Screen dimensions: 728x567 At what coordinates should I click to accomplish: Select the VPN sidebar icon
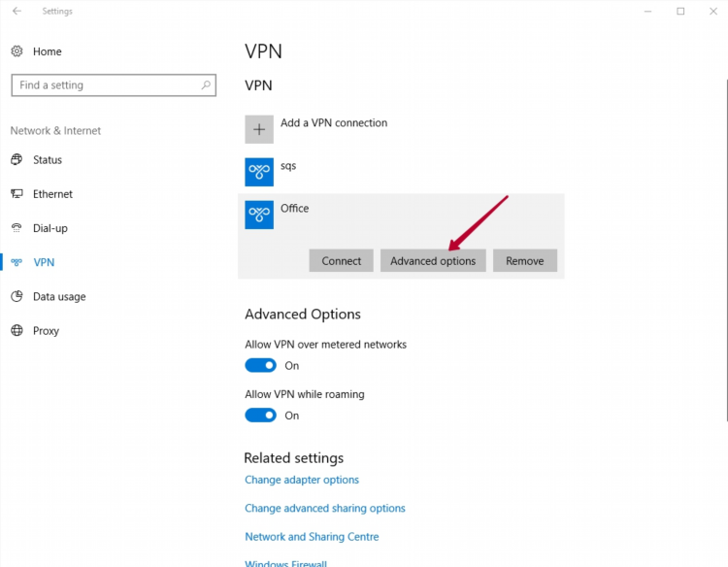(x=17, y=262)
